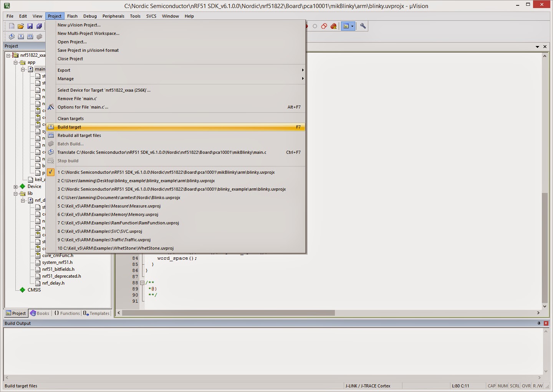Select the Project tab at panel bottom

coord(16,313)
